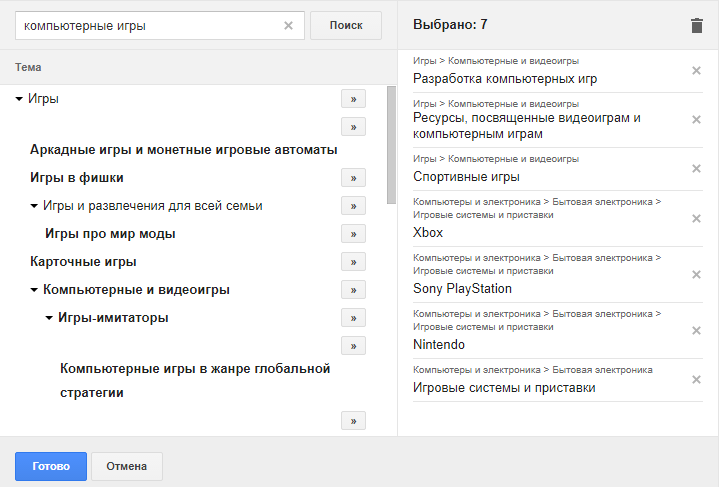This screenshot has width=720, height=487.
Task: Remove Nintendo from selected topics
Action: point(697,331)
